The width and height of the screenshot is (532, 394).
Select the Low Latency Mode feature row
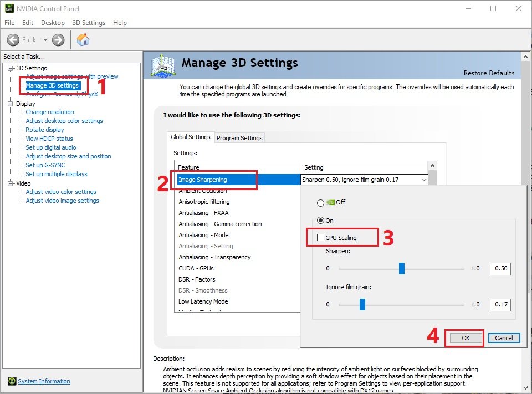pyautogui.click(x=238, y=301)
